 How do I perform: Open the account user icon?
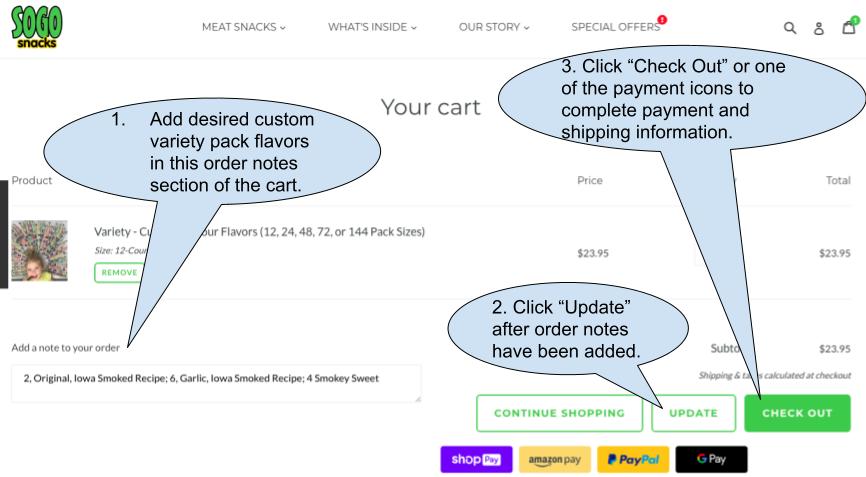820,28
